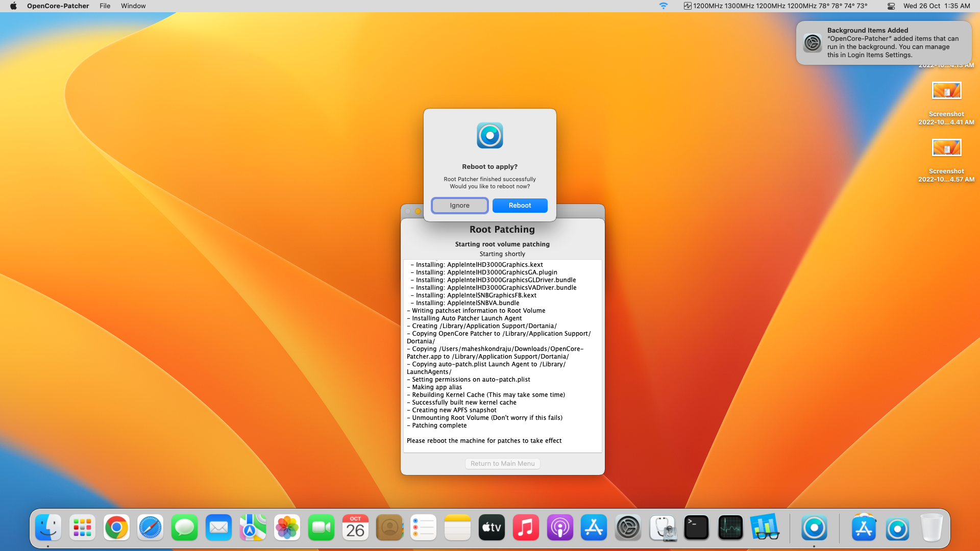Open the File menu
Image resolution: width=980 pixels, height=551 pixels.
[105, 6]
